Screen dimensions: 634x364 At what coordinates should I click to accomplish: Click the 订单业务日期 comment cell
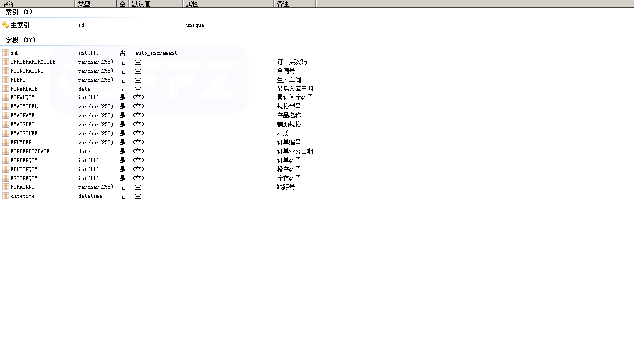(295, 151)
